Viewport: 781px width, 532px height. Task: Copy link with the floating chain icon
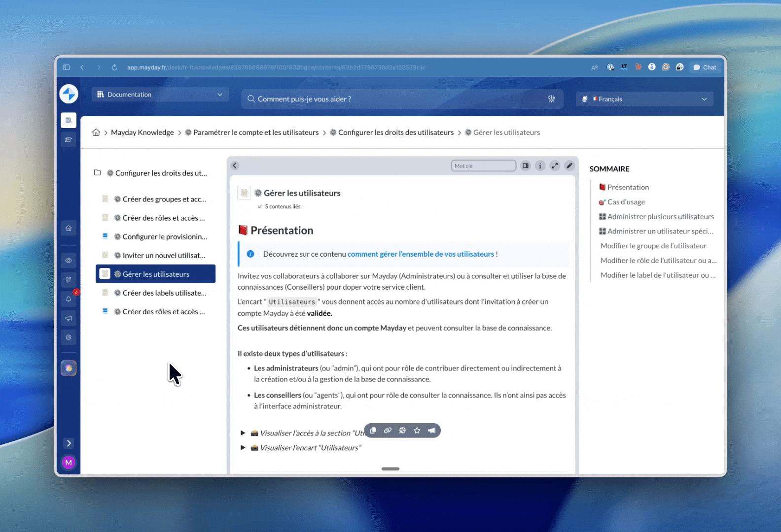click(388, 431)
